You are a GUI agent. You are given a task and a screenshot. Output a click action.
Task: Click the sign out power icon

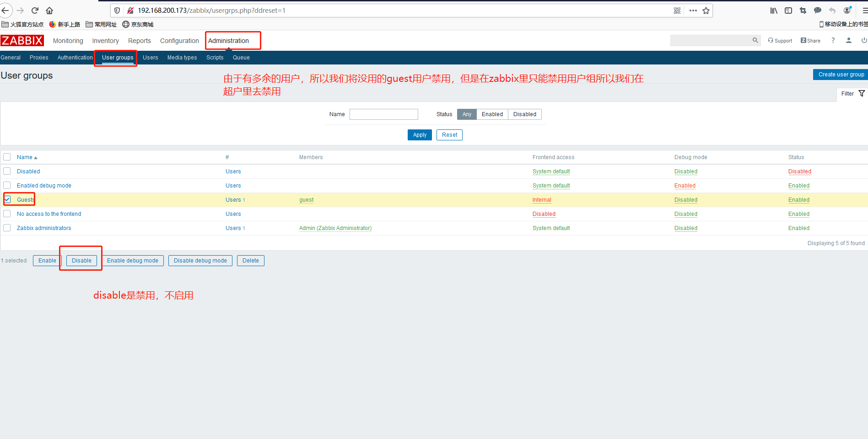pos(863,41)
